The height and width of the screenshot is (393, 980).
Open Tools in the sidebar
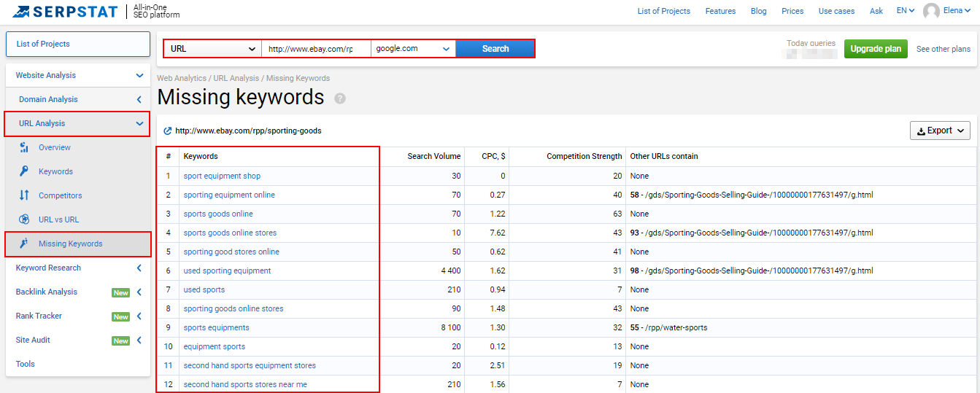click(26, 364)
